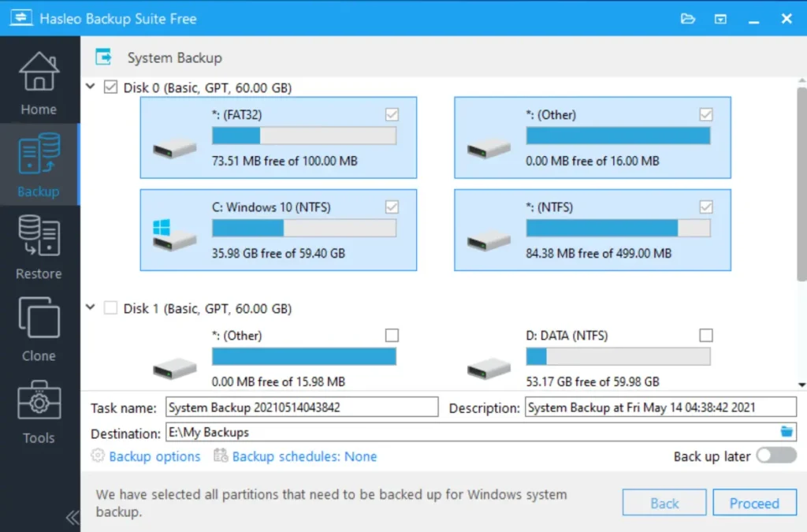Enable the Back up later switch

775,456
